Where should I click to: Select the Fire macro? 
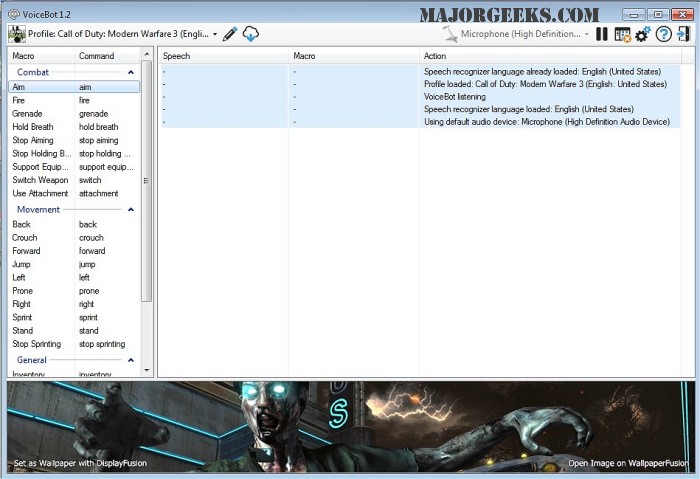tap(74, 100)
